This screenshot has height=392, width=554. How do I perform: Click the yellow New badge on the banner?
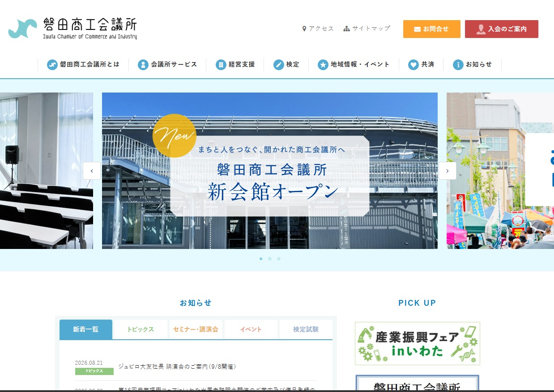[175, 136]
